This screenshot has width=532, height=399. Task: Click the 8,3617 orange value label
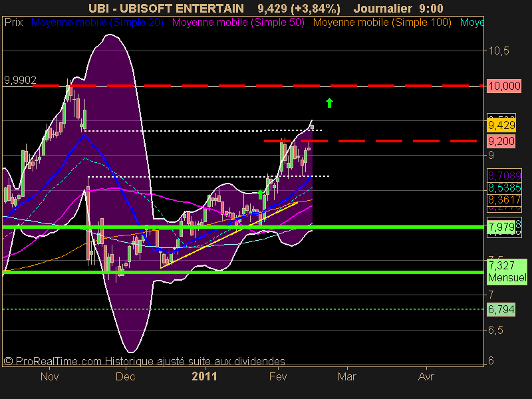(504, 199)
